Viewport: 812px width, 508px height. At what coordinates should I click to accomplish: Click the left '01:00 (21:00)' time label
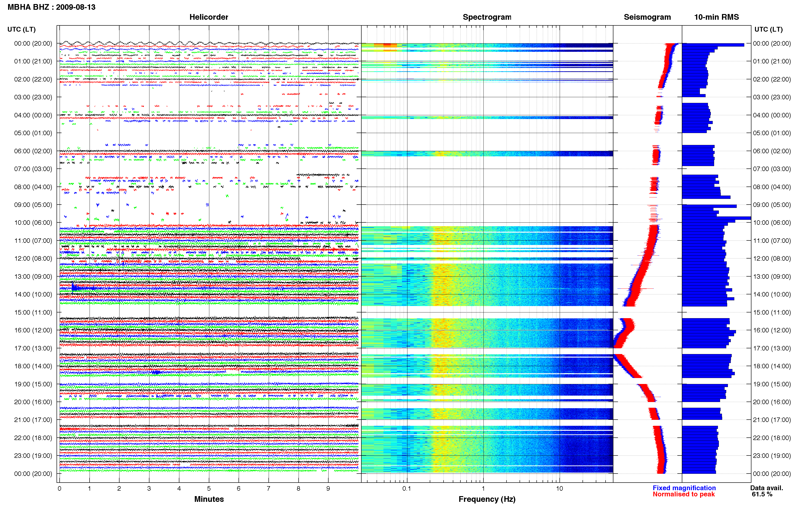point(33,61)
